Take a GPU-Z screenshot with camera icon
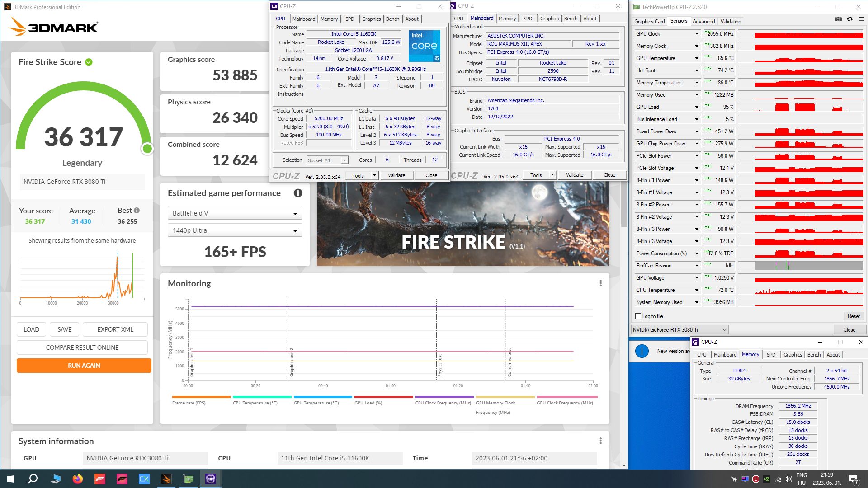Viewport: 868px width, 488px height. click(x=838, y=19)
